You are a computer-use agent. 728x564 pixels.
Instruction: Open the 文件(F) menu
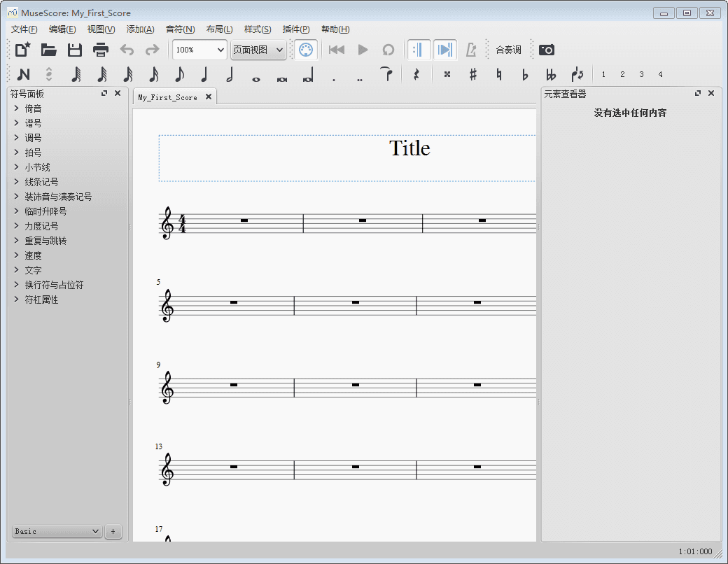(24, 29)
